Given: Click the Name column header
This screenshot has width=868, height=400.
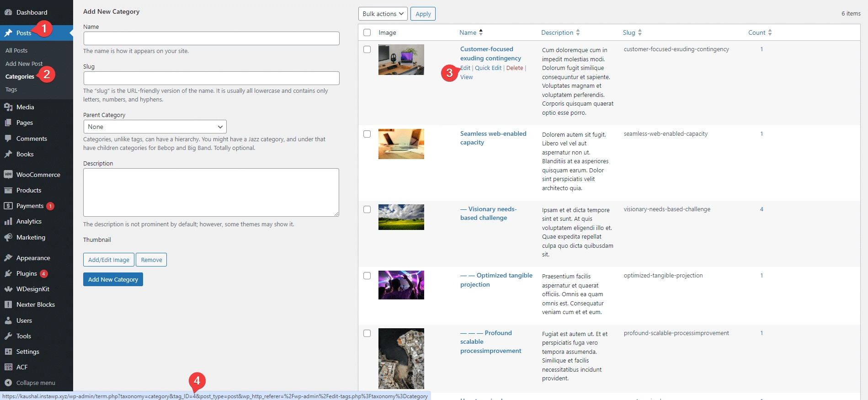Looking at the screenshot, I should click(x=468, y=32).
